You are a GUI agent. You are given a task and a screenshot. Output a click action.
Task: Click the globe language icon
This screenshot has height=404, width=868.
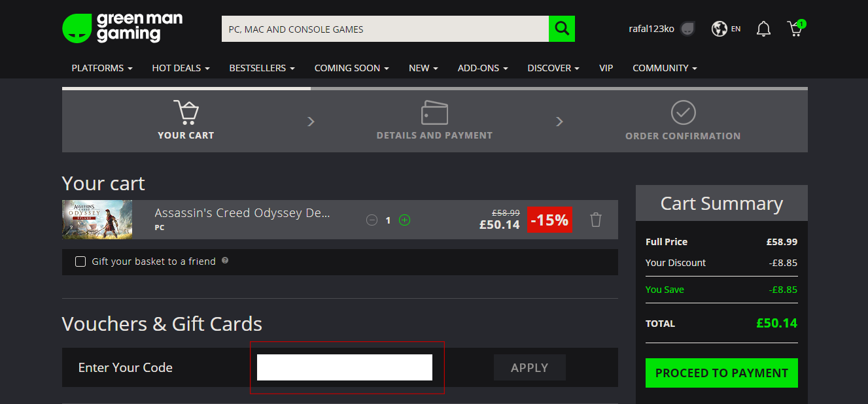720,29
